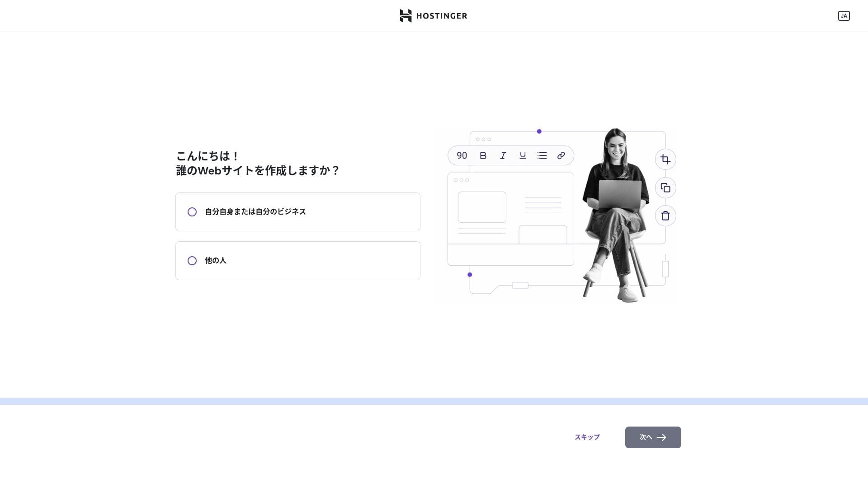Click the スキップ link
Image resolution: width=868 pixels, height=488 pixels.
587,437
